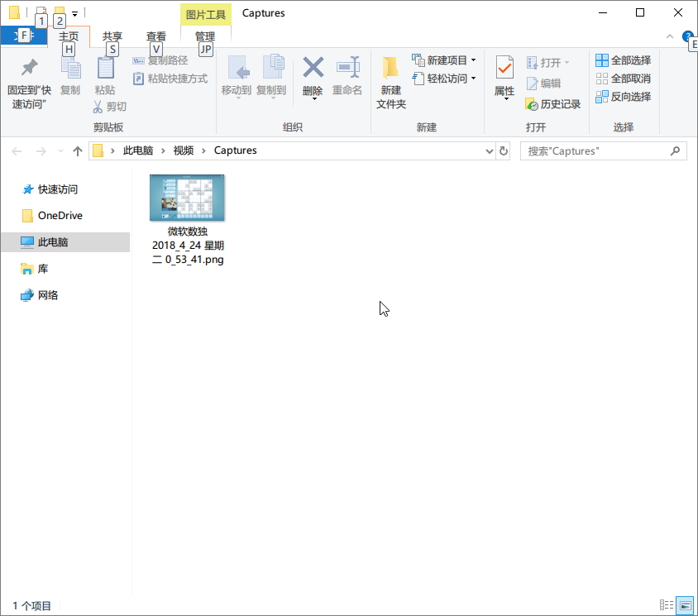Open the 轻松访问 dropdown
The width and height of the screenshot is (698, 616).
[x=444, y=79]
